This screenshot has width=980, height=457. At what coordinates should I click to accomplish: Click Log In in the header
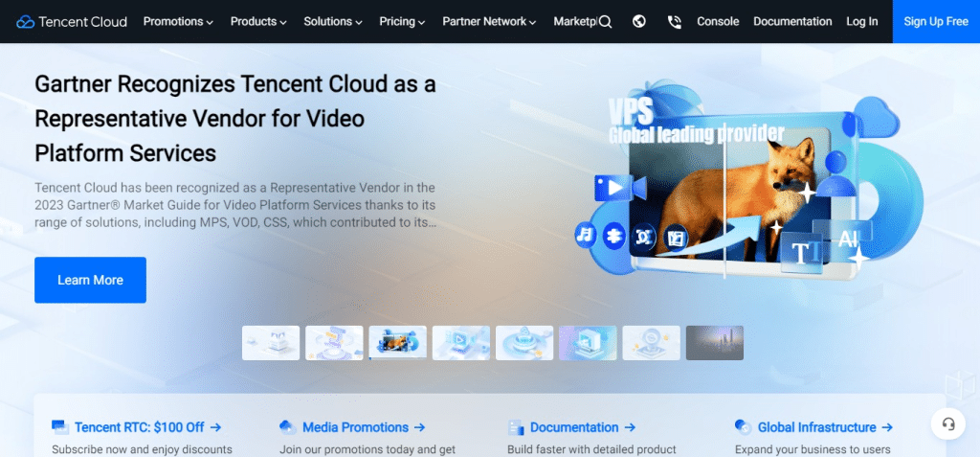coord(862,22)
